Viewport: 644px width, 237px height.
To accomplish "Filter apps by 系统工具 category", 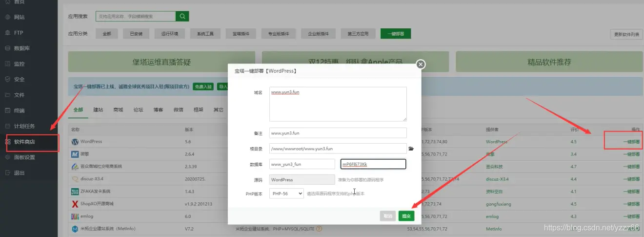I will (205, 34).
